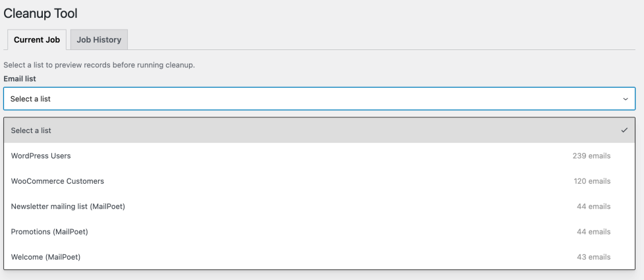The height and width of the screenshot is (280, 644).
Task: Open the Current Job tab
Action: coord(37,40)
